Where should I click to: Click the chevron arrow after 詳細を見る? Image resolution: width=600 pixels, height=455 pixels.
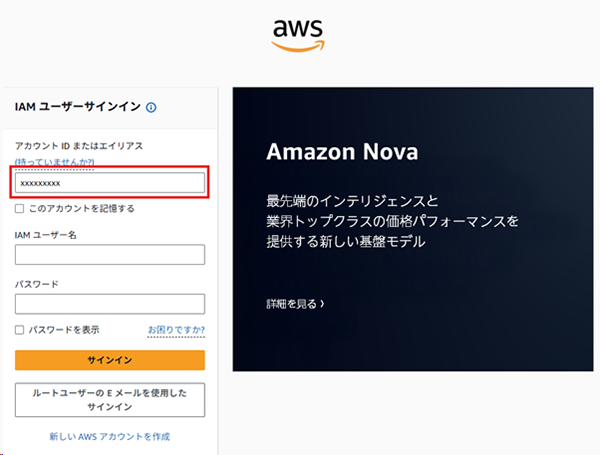pyautogui.click(x=322, y=304)
